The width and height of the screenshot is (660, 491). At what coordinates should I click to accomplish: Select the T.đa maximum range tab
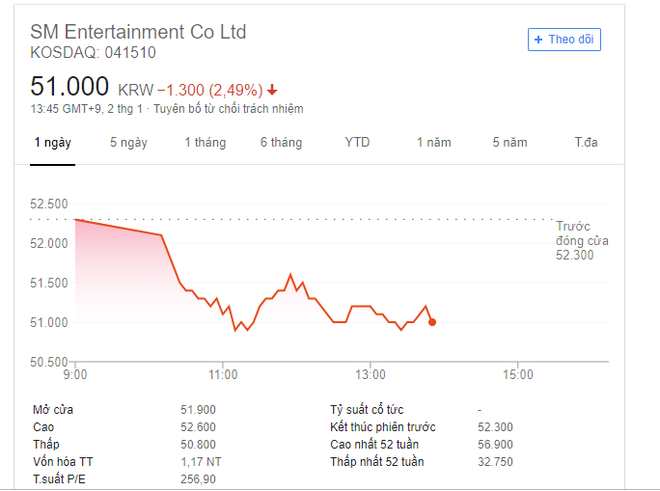point(586,142)
